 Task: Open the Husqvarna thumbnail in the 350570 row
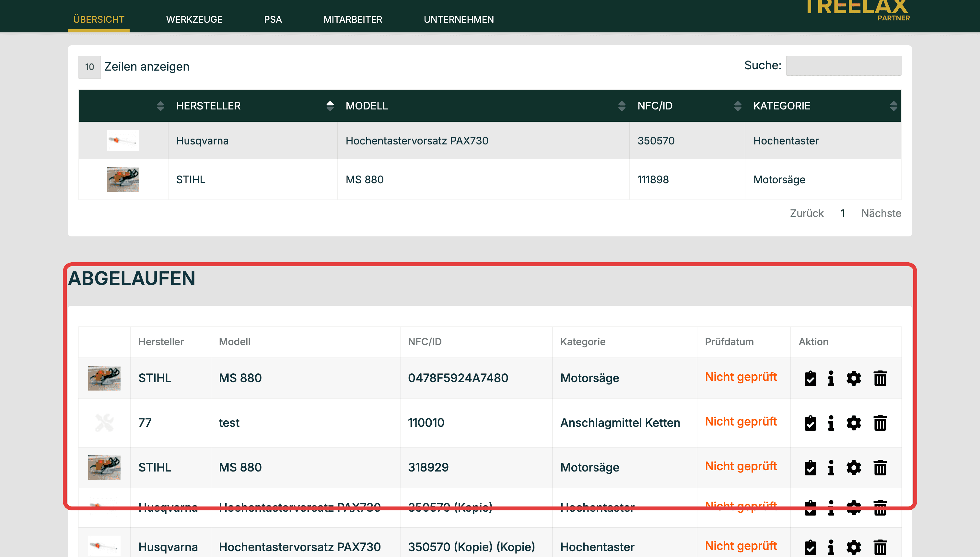(x=123, y=141)
